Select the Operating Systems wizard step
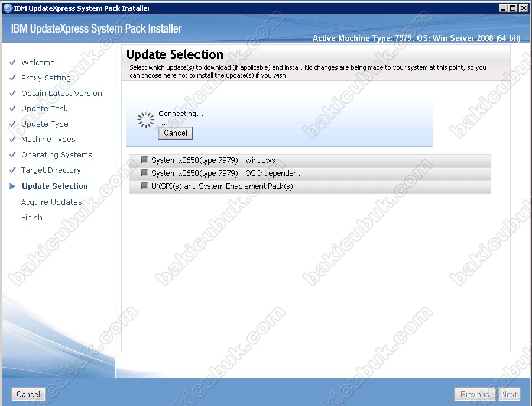532x406 pixels. [x=57, y=154]
